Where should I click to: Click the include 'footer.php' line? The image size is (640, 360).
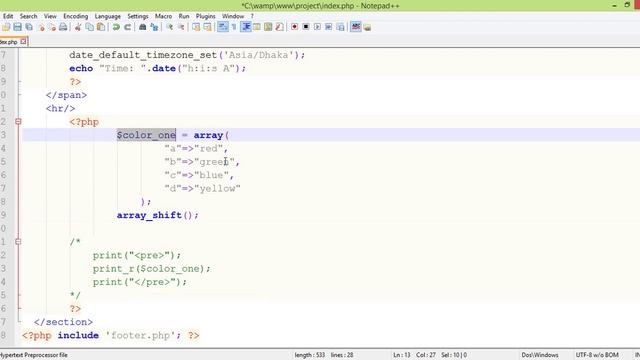click(111, 336)
